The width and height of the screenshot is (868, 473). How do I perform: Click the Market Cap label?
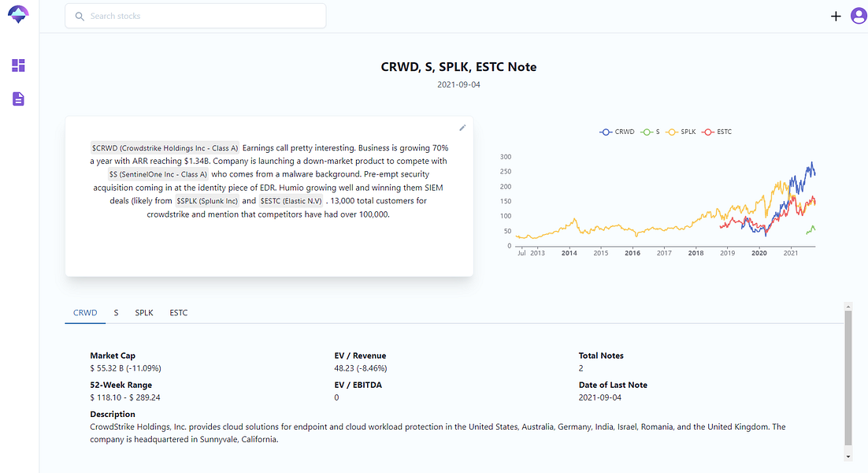(113, 356)
